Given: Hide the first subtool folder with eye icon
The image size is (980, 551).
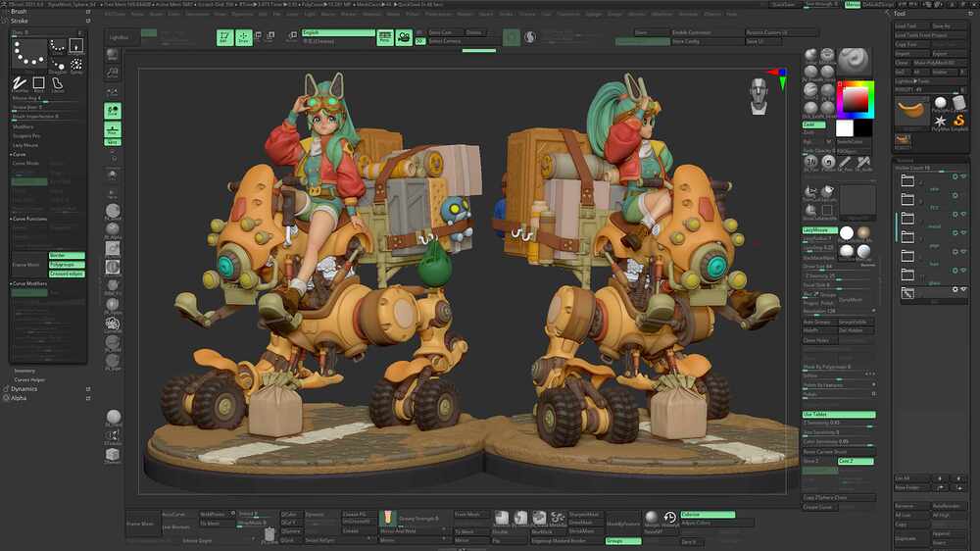Looking at the screenshot, I should click(963, 177).
